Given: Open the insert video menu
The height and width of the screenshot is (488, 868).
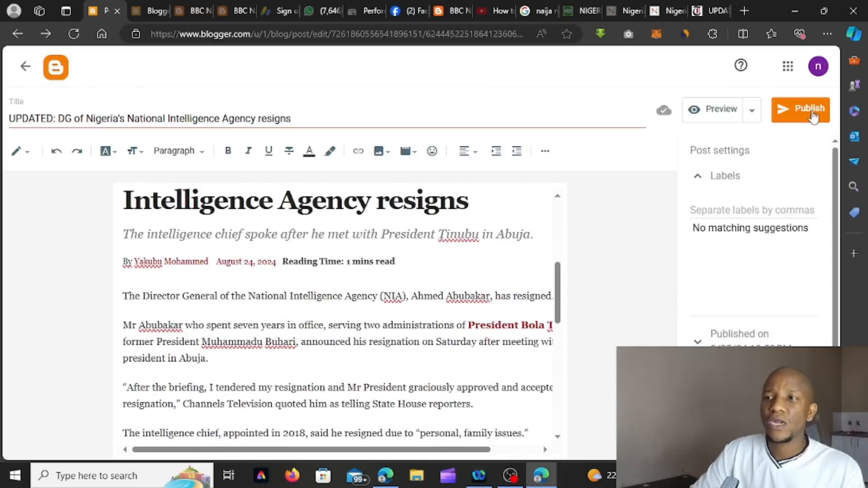Looking at the screenshot, I should click(408, 151).
